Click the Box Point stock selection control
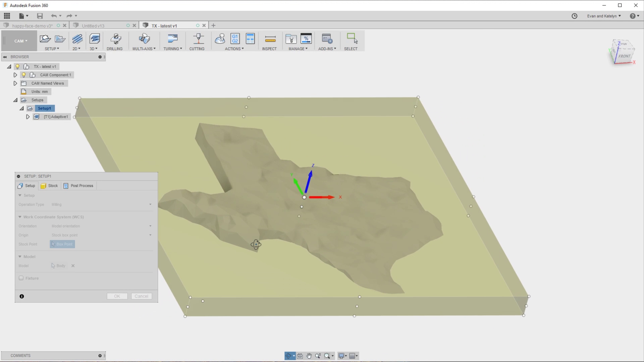This screenshot has height=362, width=644. pos(62,244)
